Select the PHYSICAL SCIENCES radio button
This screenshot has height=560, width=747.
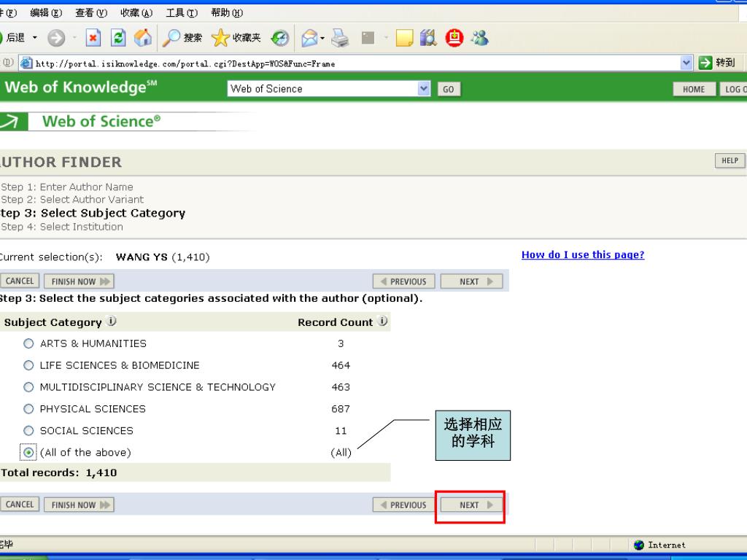coord(28,409)
